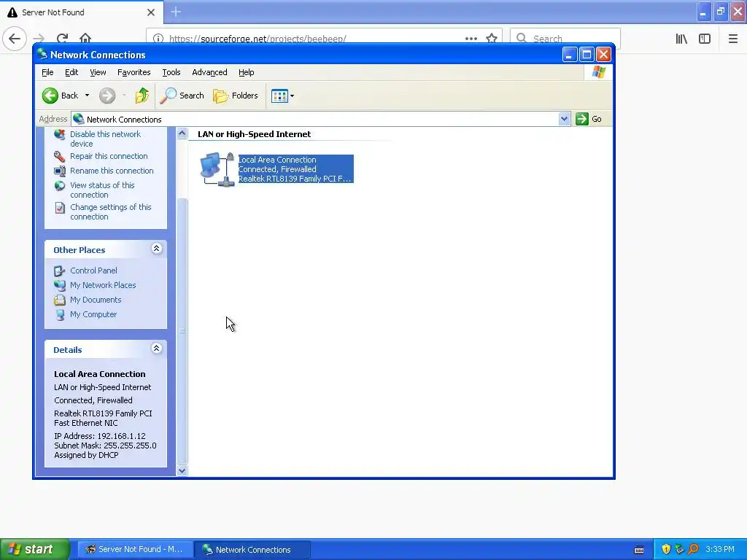The width and height of the screenshot is (747, 560).
Task: Click the Forward arrow in Network Connections toolbar
Action: tap(107, 96)
